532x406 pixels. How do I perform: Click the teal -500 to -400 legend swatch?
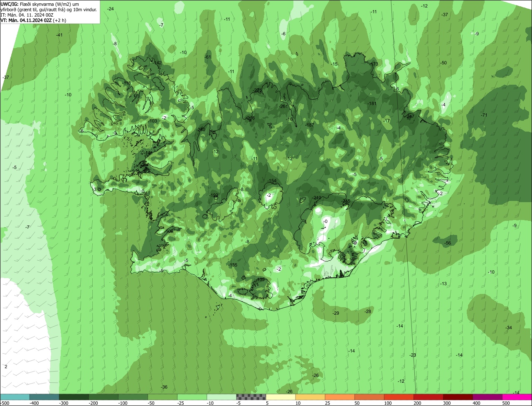[15, 397]
